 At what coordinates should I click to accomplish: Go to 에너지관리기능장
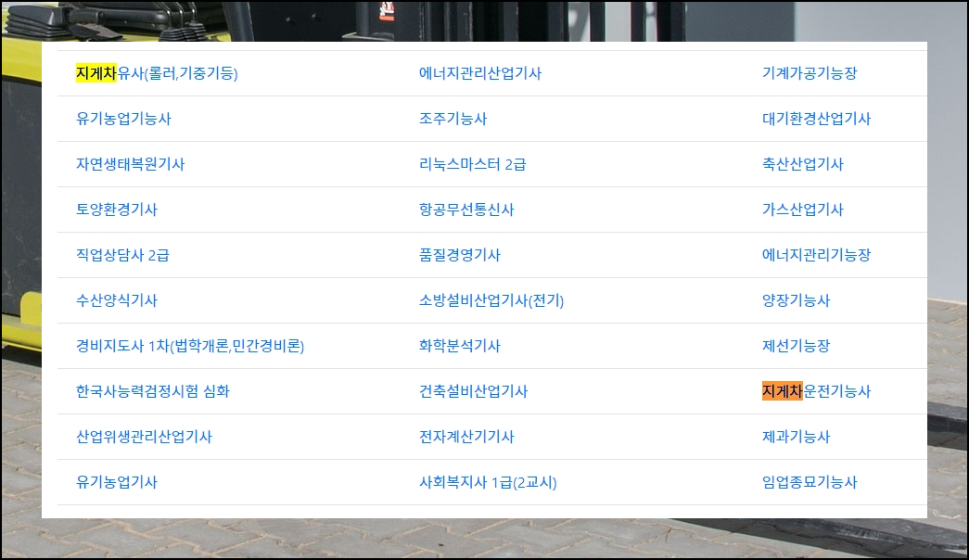coord(816,255)
